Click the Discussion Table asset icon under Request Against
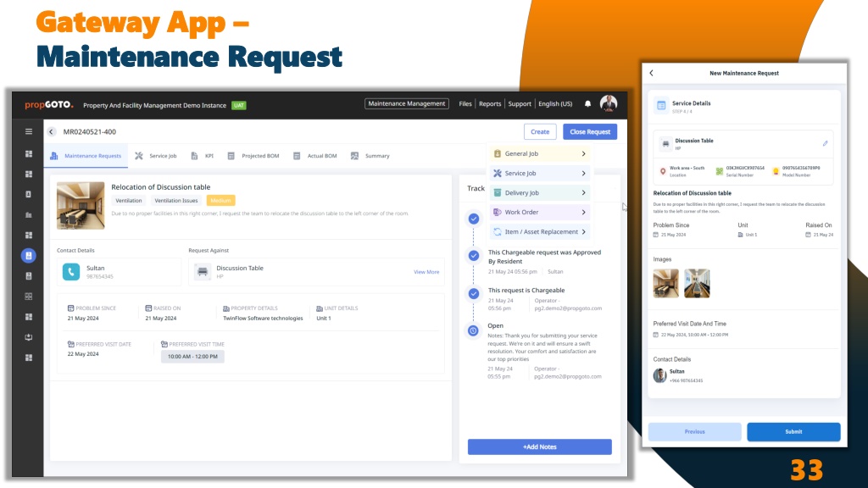Screen dimensions: 868x488 coord(203,272)
